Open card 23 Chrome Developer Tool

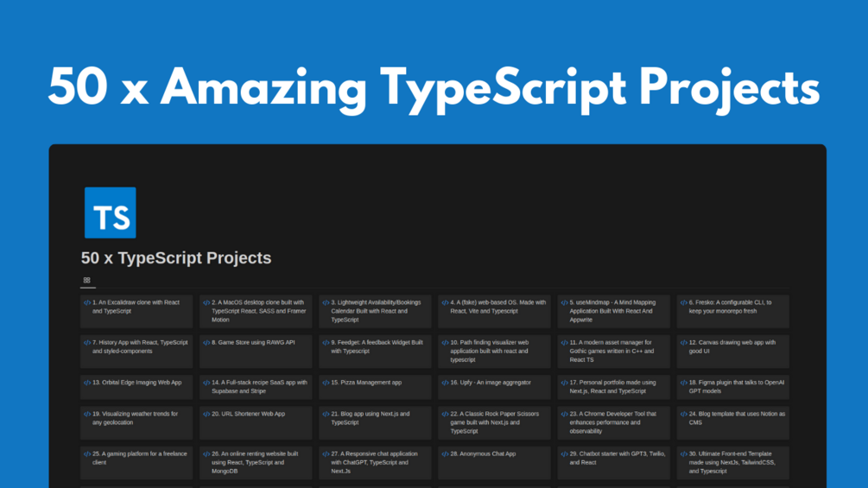tap(613, 422)
